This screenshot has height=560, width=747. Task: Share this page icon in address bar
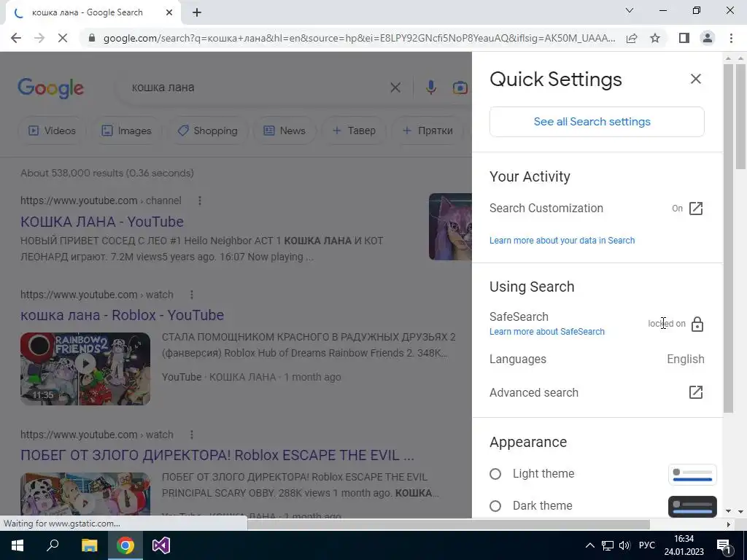632,38
